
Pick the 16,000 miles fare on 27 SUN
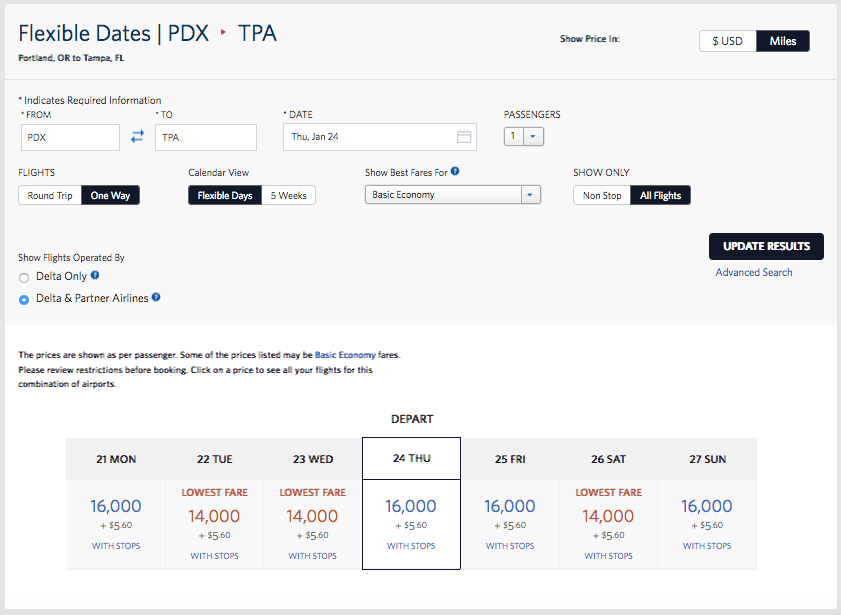(706, 506)
